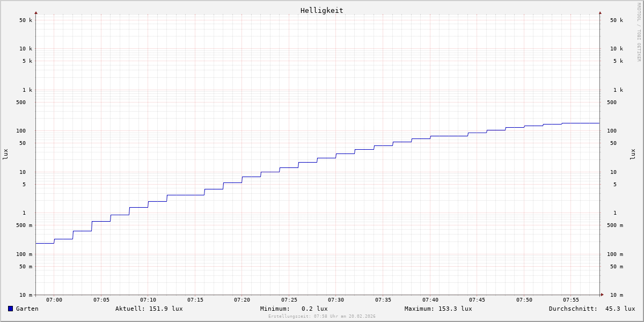Click the Erstellungszeit timestamp footer text
Image resolution: width=644 pixels, height=322 pixels.
tap(321, 317)
